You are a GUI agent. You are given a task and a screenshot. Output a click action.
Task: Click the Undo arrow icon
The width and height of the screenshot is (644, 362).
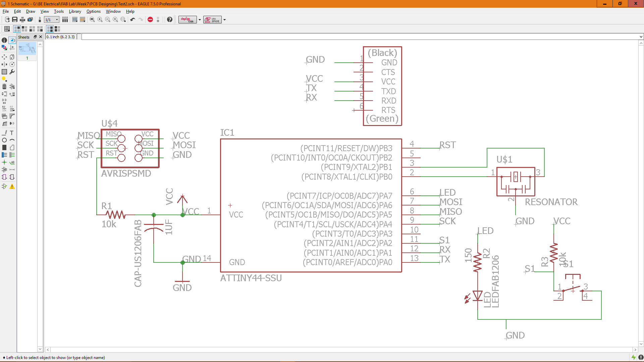pos(132,19)
